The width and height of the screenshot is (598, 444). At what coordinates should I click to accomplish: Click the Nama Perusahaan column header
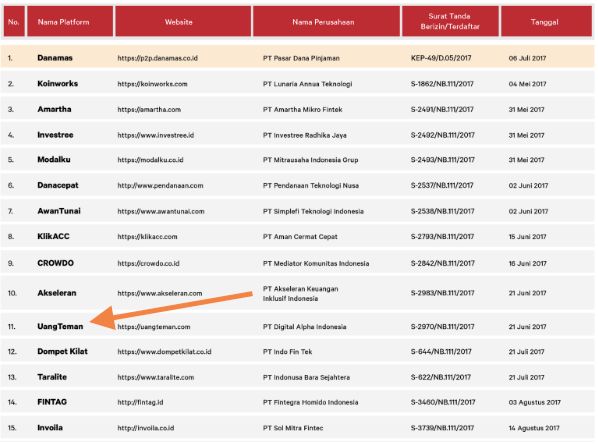326,21
